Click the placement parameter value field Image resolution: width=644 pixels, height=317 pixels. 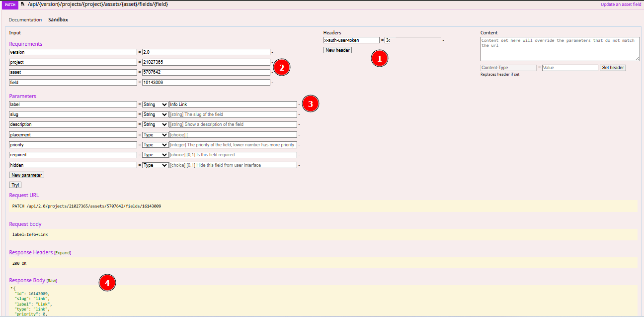(x=233, y=135)
